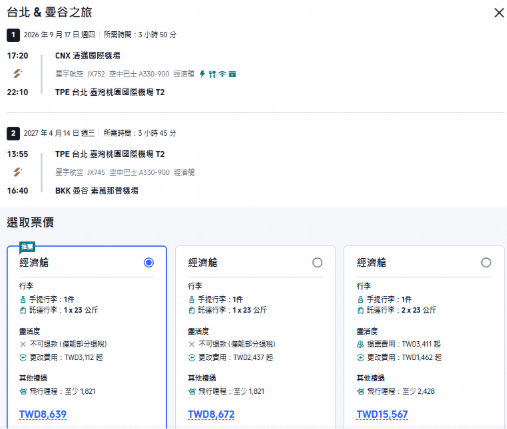The height and width of the screenshot is (429, 507).
Task: Click the checked baggage icon for 2 x 23 kg
Action: coord(360,310)
